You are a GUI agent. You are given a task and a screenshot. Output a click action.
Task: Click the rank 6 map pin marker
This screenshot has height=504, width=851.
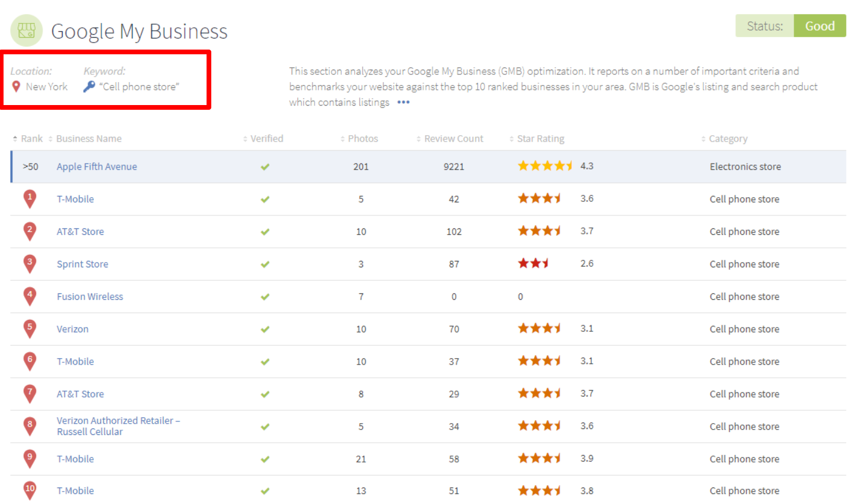coord(30,361)
